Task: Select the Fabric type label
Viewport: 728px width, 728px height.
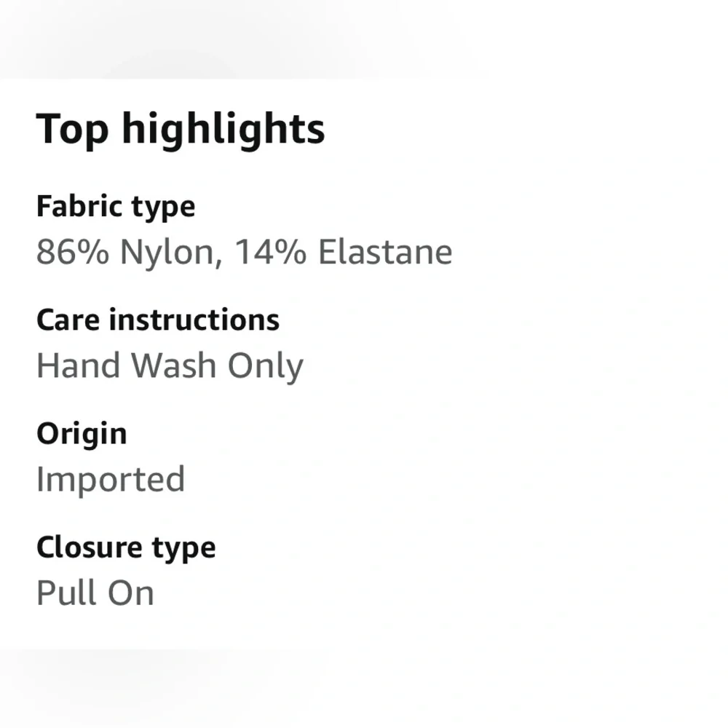Action: tap(116, 207)
